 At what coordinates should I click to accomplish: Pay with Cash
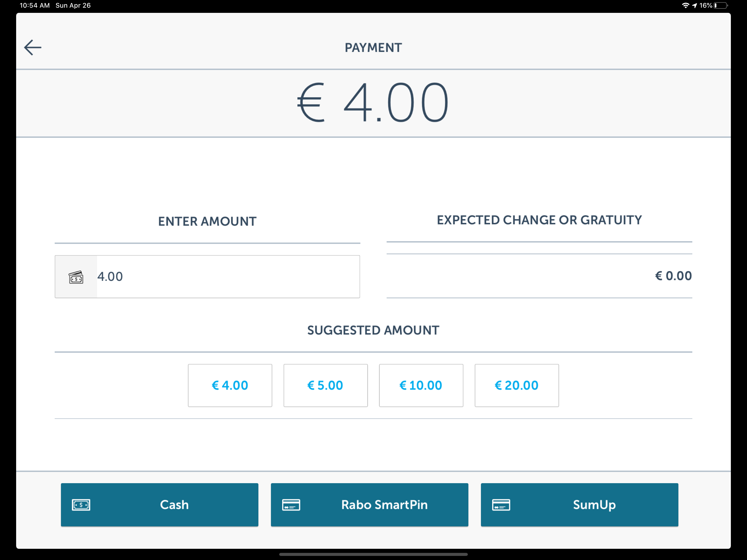159,504
